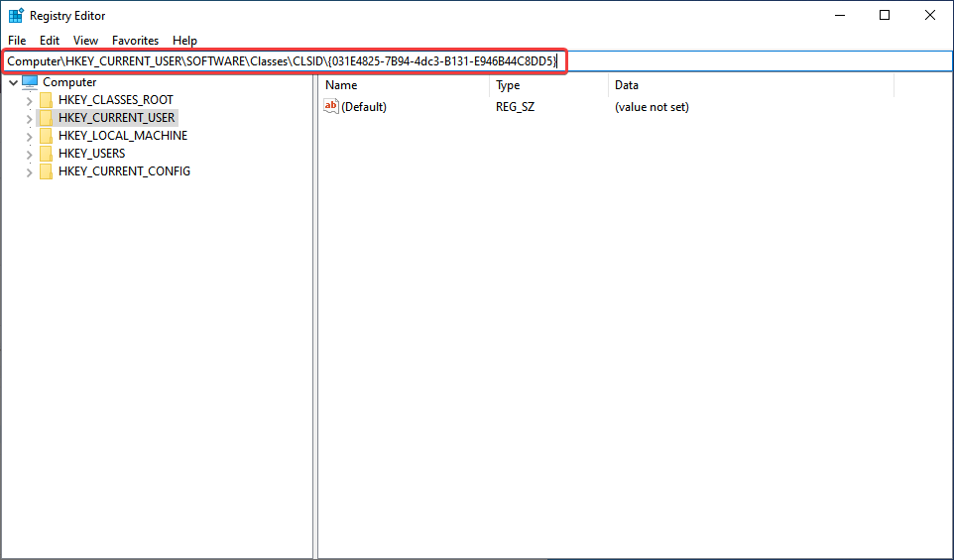Select the HKEY_CLASSES_ROOT tree item
Image resolution: width=954 pixels, height=560 pixels.
116,100
